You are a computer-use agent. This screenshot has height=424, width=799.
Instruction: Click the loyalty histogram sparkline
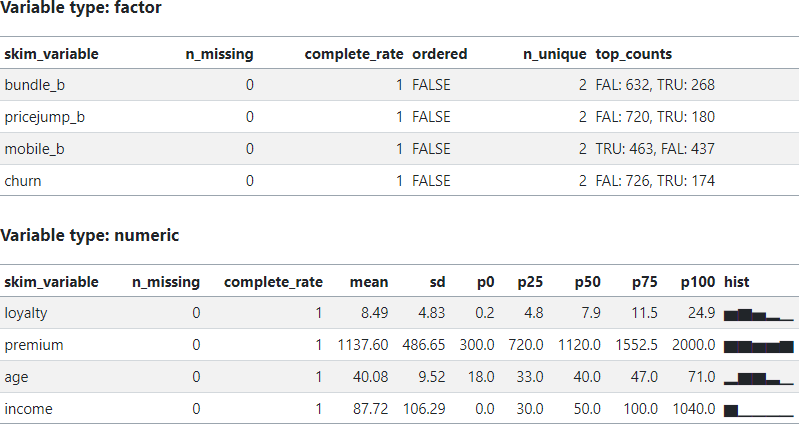[759, 314]
